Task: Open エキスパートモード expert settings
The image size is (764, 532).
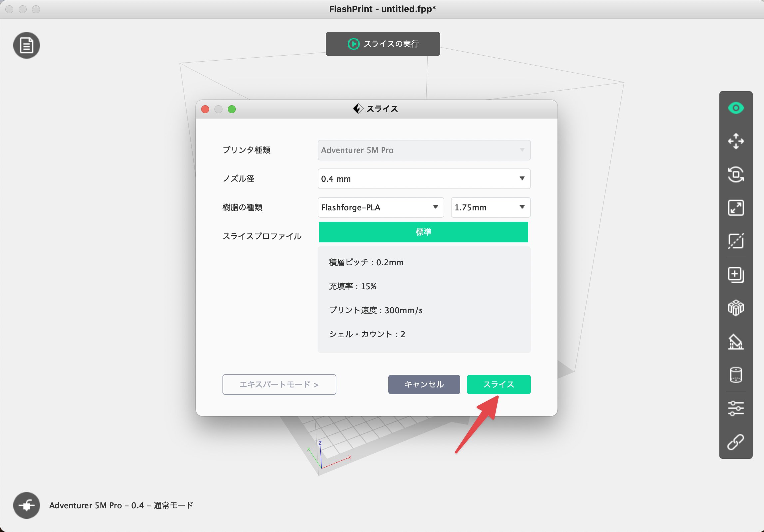Action: point(279,385)
